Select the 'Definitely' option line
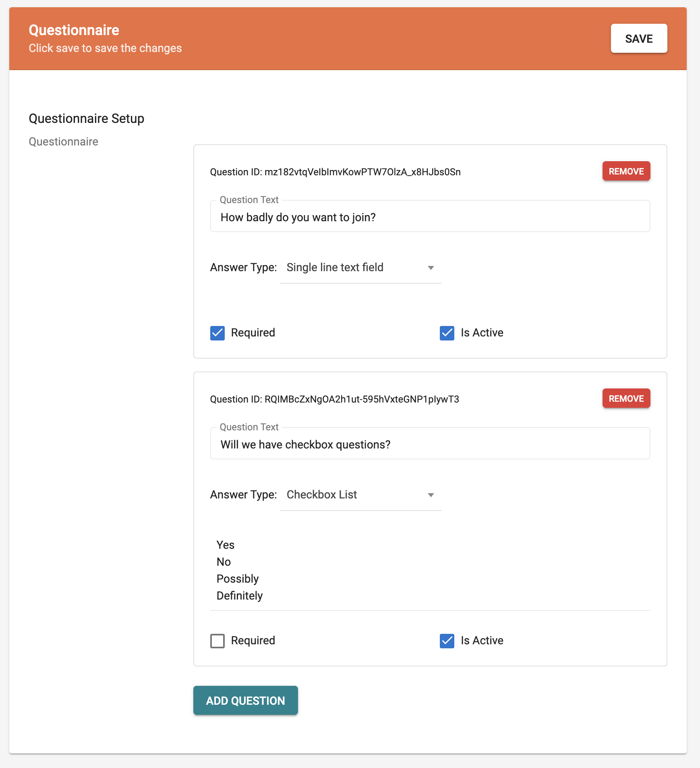The height and width of the screenshot is (768, 700). click(x=240, y=596)
